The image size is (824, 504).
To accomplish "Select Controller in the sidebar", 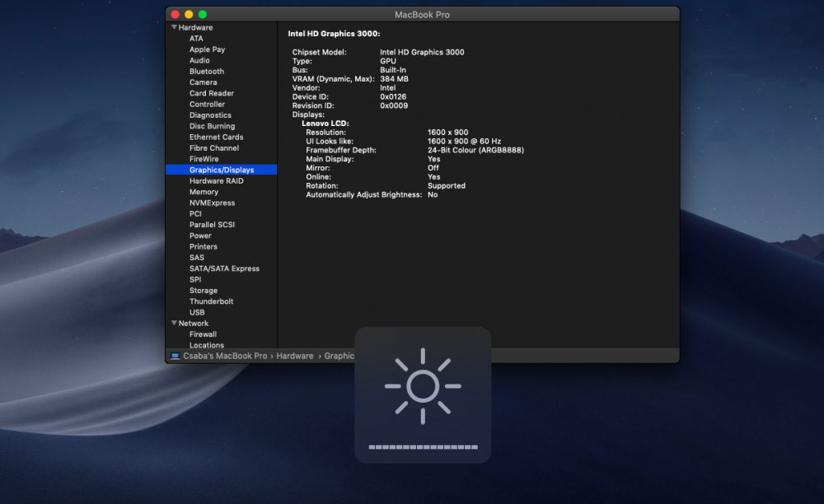I will 207,104.
